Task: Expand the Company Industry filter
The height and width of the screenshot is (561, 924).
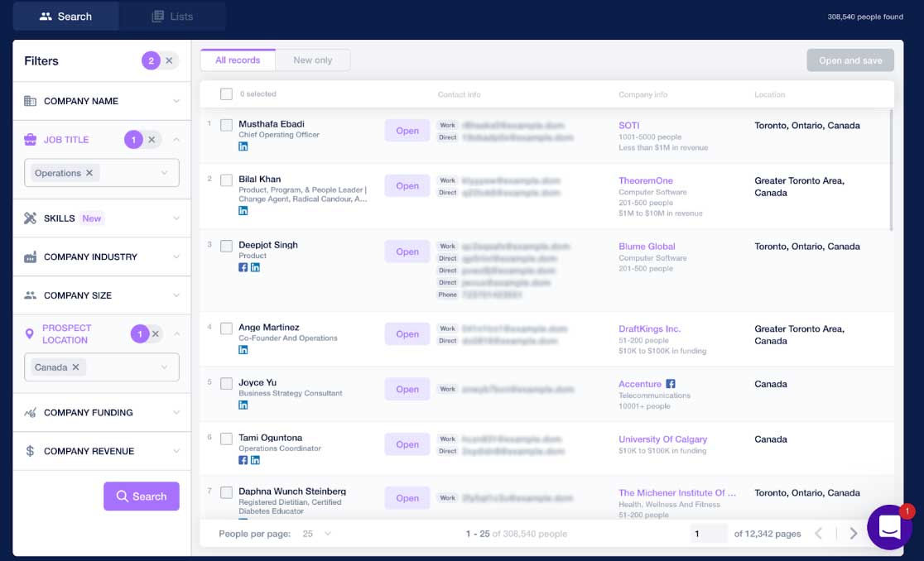Action: tap(101, 257)
